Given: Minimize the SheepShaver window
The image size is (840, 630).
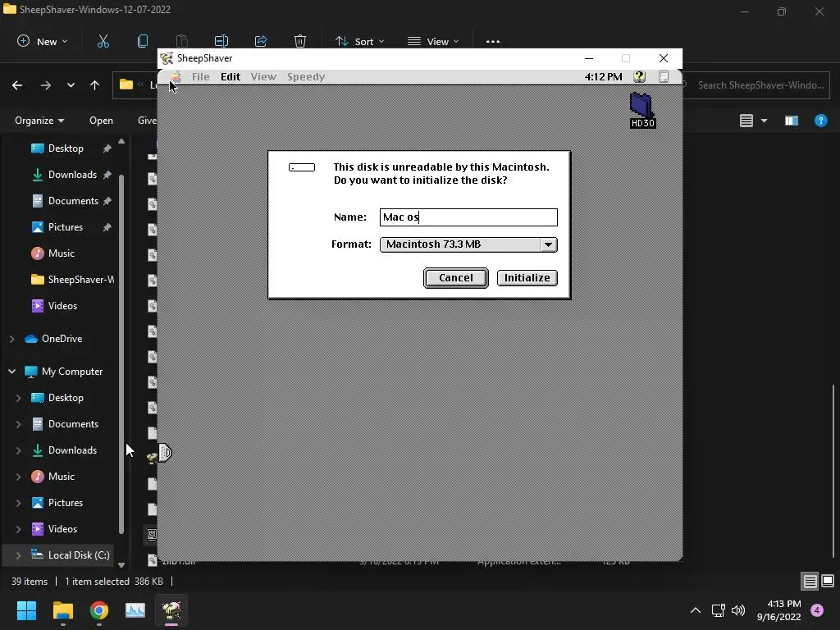Looking at the screenshot, I should point(589,58).
